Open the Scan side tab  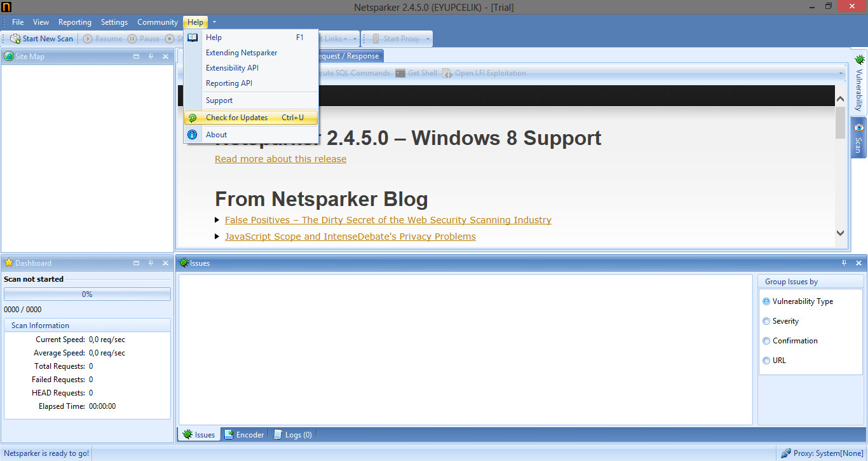[x=858, y=138]
